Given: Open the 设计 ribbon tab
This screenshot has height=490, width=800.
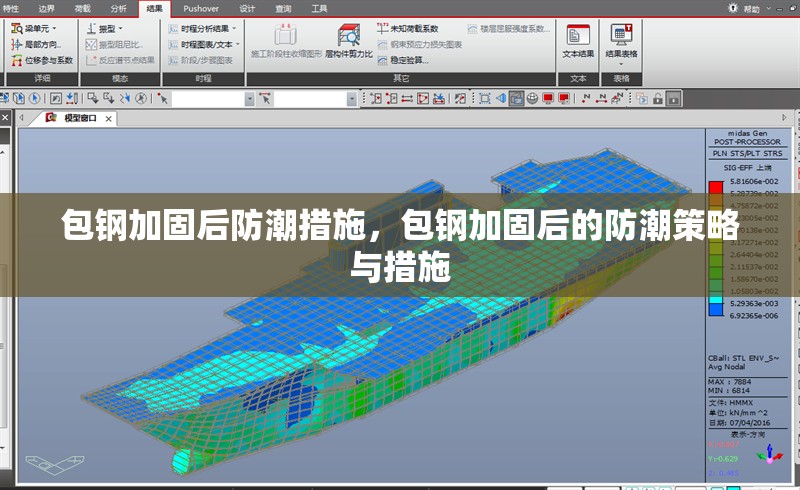Looking at the screenshot, I should tap(247, 8).
